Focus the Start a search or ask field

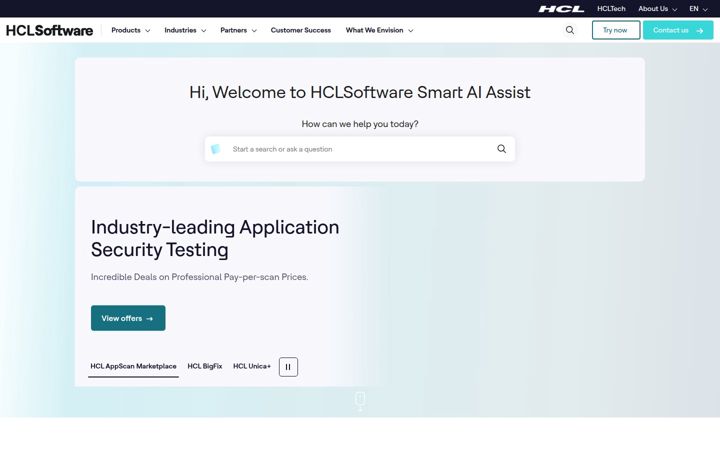click(360, 149)
